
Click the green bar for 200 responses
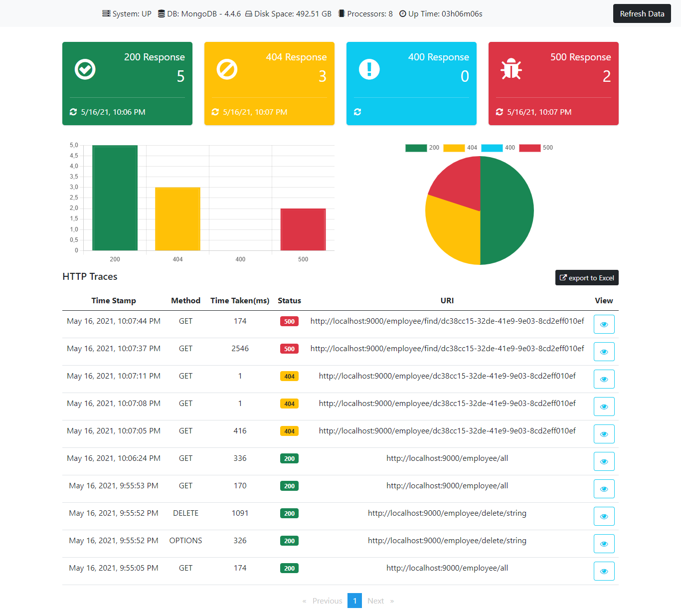[115, 197]
